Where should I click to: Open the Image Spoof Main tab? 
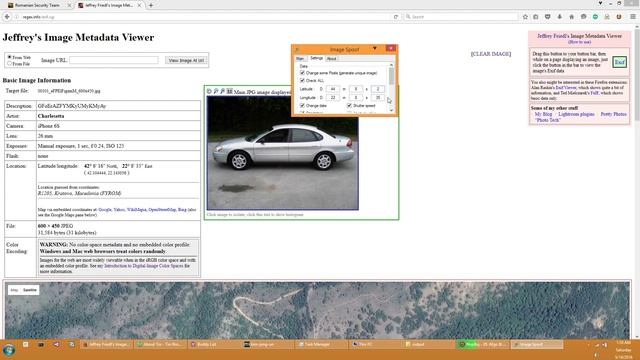(300, 59)
